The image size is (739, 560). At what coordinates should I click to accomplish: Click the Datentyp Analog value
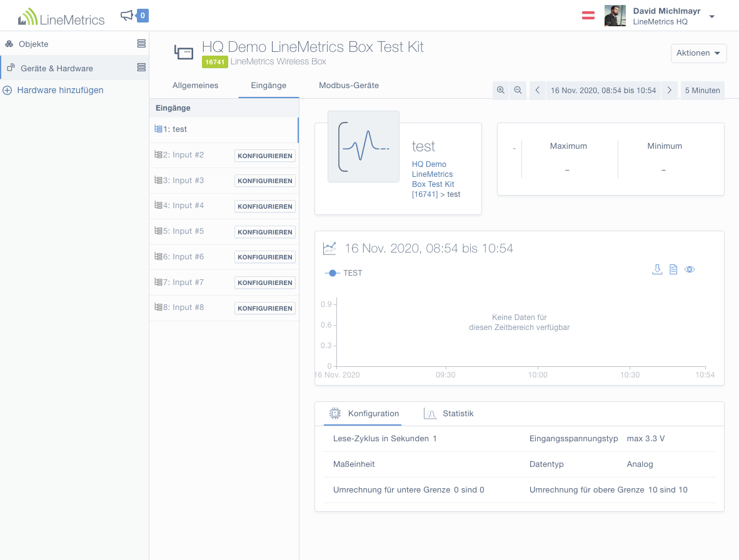coord(640,464)
